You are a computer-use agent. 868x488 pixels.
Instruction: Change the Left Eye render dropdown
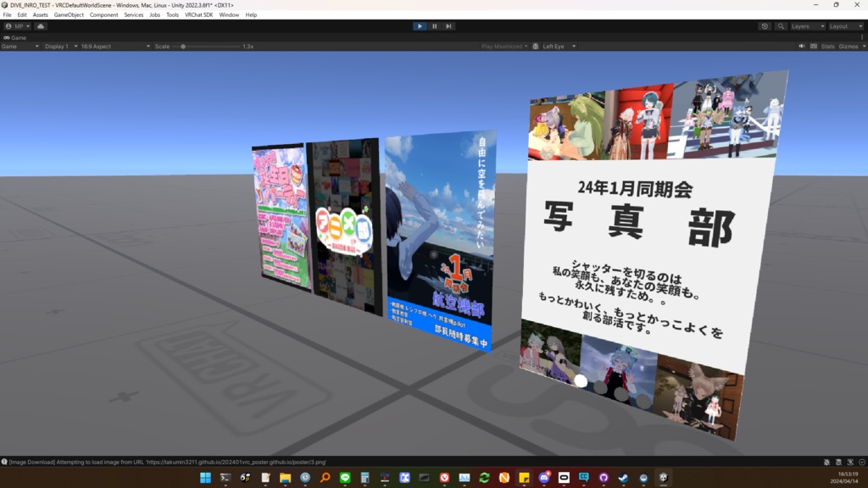559,47
